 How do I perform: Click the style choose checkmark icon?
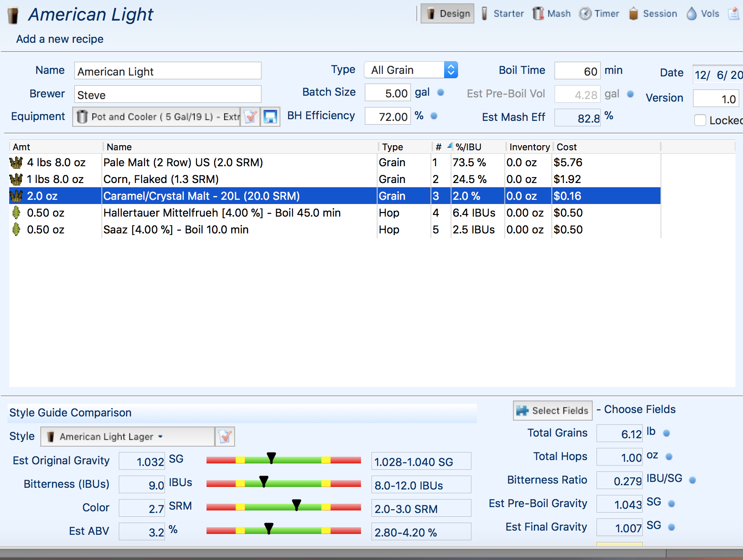click(225, 437)
